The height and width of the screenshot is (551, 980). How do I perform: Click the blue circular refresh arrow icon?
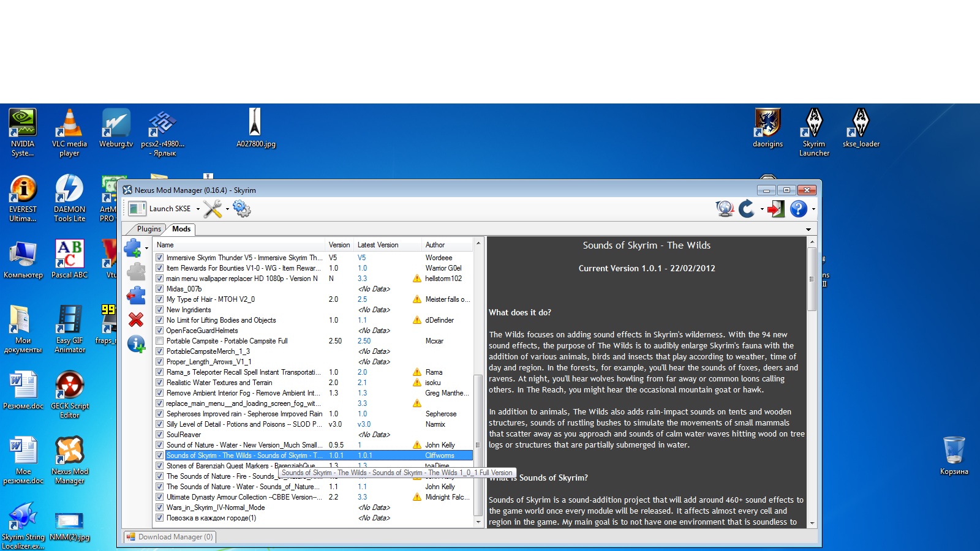(746, 209)
